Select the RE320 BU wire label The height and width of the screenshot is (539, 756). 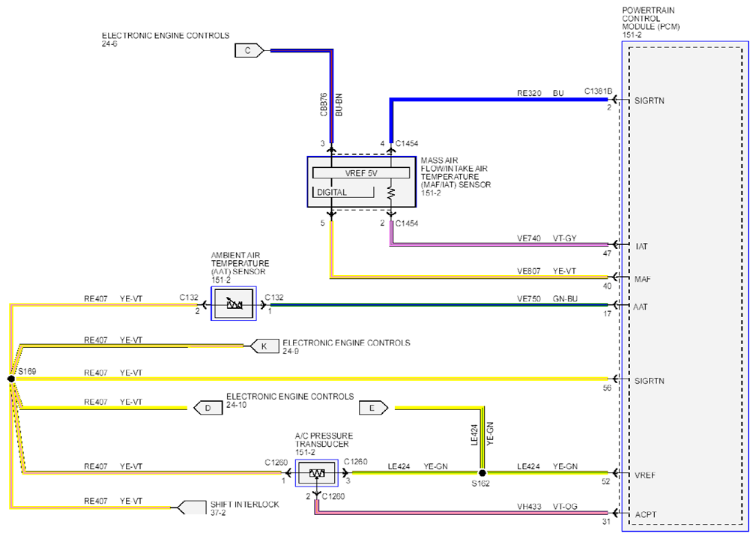540,93
